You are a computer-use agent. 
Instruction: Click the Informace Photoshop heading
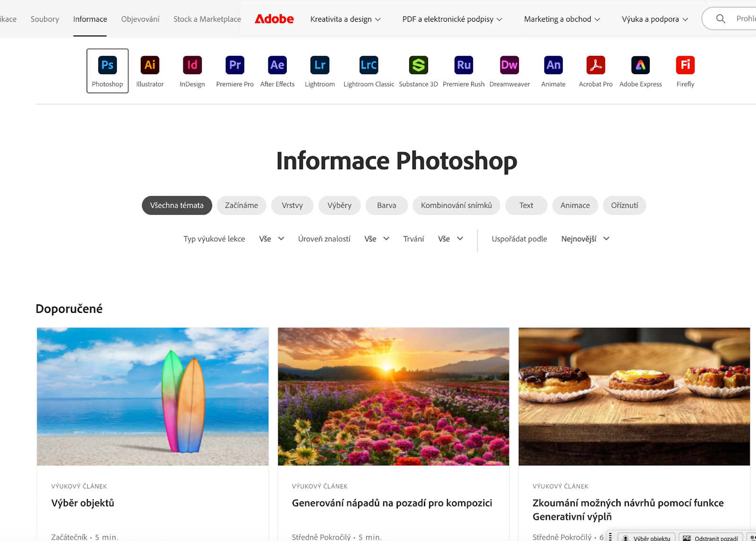[396, 161]
